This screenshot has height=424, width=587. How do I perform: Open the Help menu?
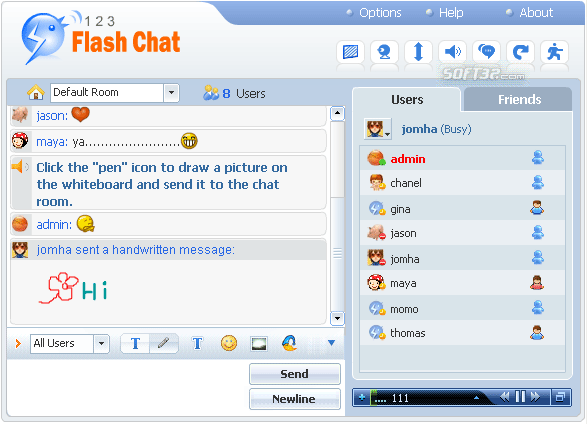coord(451,13)
